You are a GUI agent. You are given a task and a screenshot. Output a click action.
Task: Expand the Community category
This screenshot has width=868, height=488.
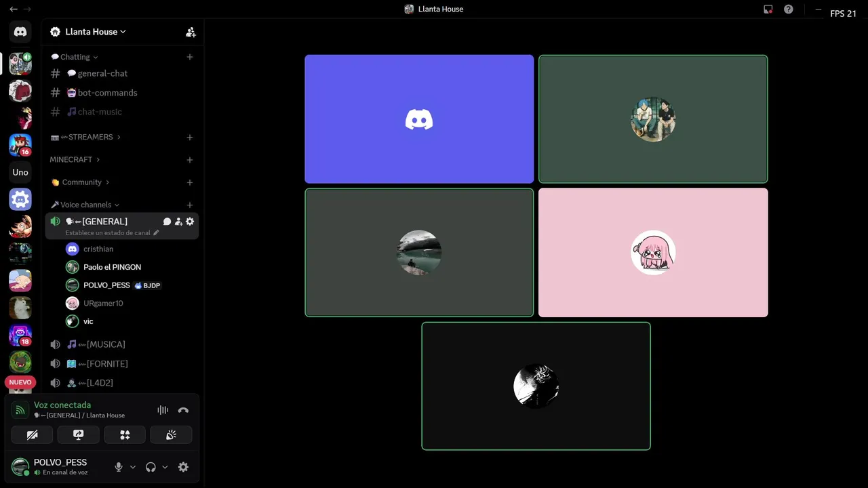click(x=80, y=182)
